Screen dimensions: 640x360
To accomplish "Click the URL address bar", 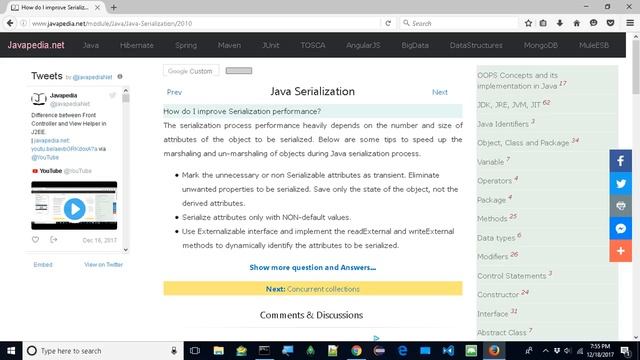I will tap(204, 23).
